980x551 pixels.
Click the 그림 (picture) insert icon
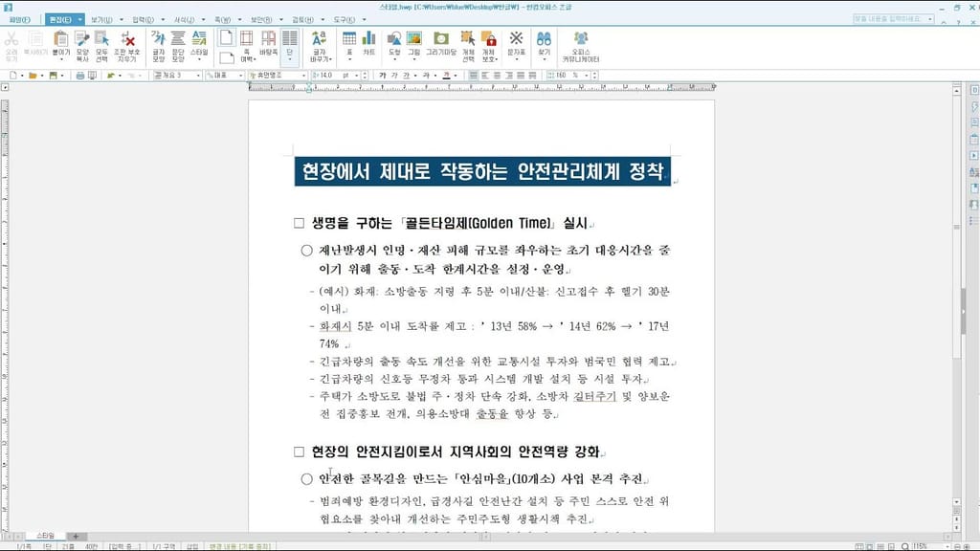(413, 44)
